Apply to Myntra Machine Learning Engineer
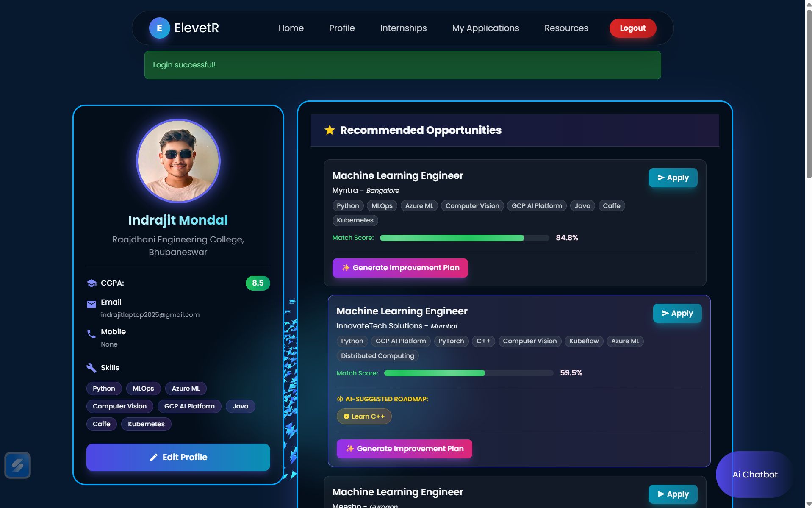 click(673, 178)
